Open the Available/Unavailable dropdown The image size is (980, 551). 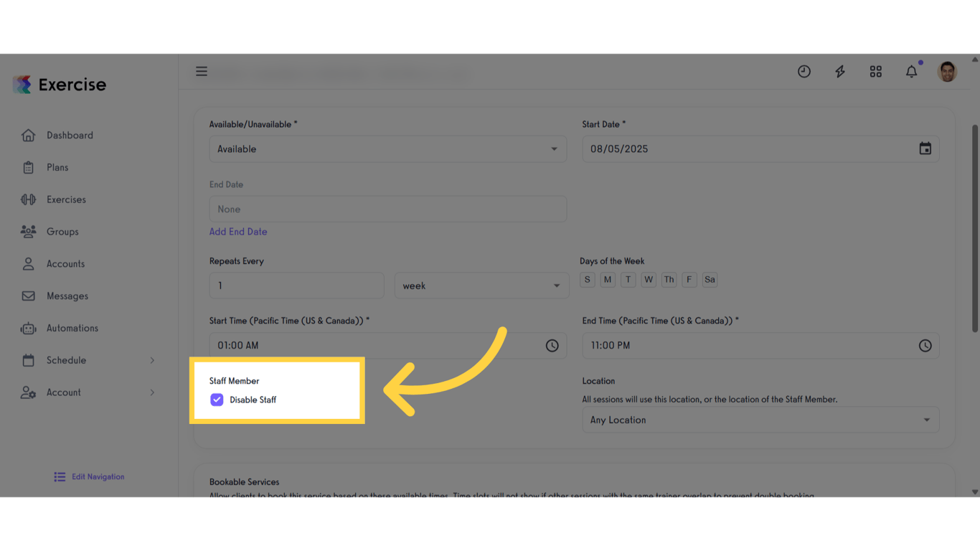pyautogui.click(x=387, y=149)
